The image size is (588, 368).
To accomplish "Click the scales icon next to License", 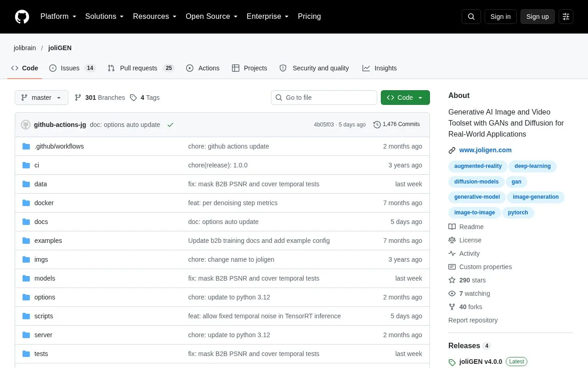I will [x=452, y=240].
